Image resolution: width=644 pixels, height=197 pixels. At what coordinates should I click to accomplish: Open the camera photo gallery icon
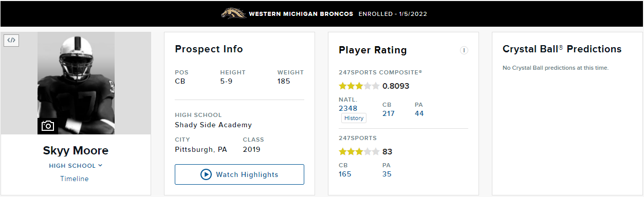(47, 126)
